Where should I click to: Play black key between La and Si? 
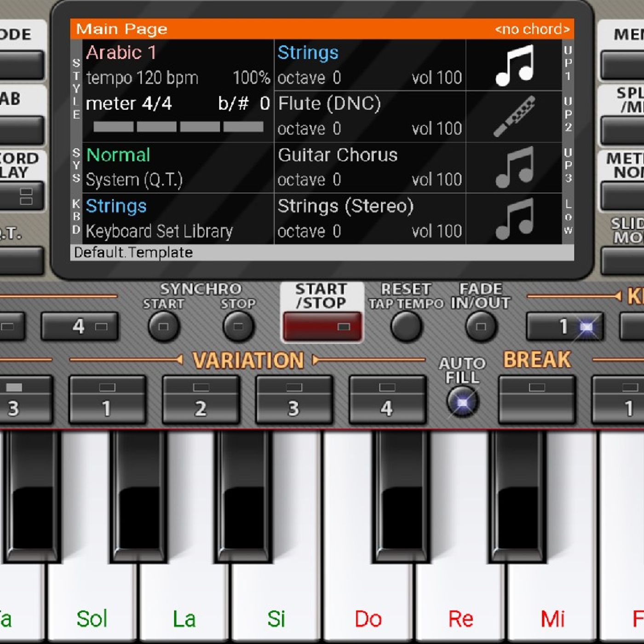(x=243, y=497)
